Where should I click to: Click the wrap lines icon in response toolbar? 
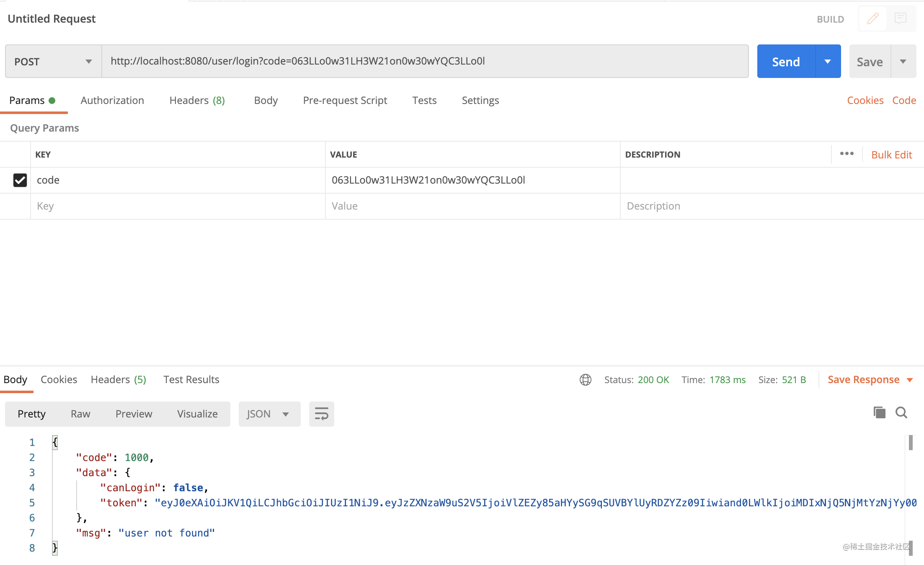321,414
